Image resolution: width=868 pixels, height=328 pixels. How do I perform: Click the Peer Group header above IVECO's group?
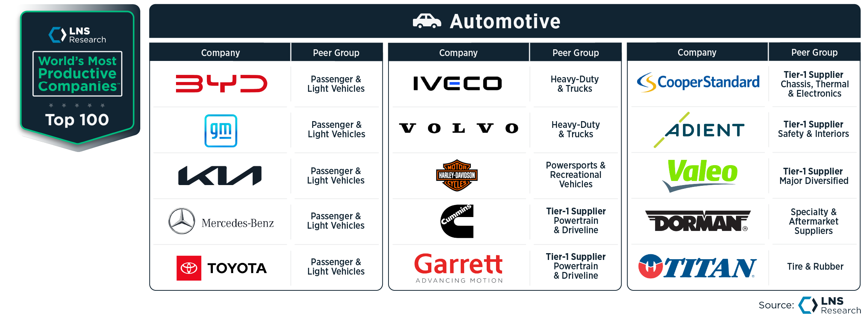coord(575,53)
